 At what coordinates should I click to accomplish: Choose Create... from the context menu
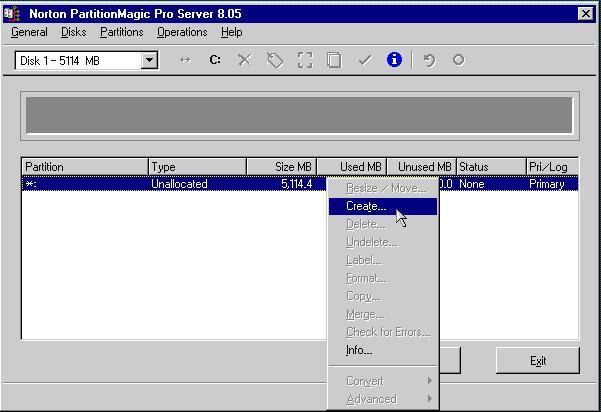[383, 206]
